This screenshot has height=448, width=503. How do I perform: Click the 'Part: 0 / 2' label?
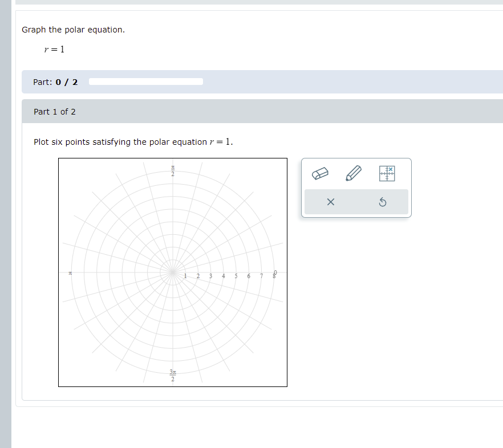pos(55,82)
